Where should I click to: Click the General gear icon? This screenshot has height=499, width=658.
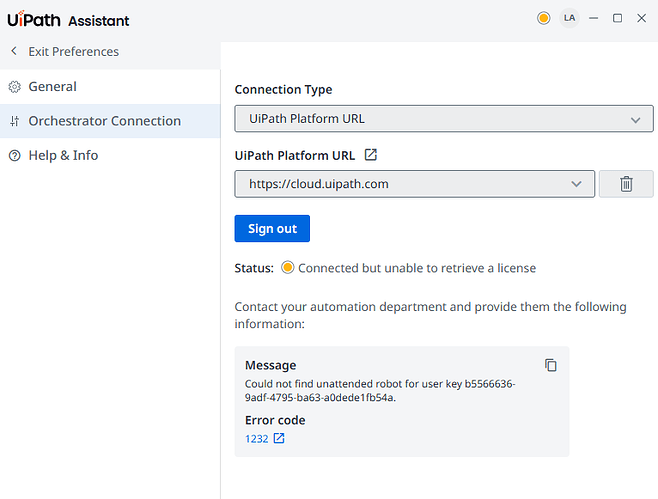[15, 87]
